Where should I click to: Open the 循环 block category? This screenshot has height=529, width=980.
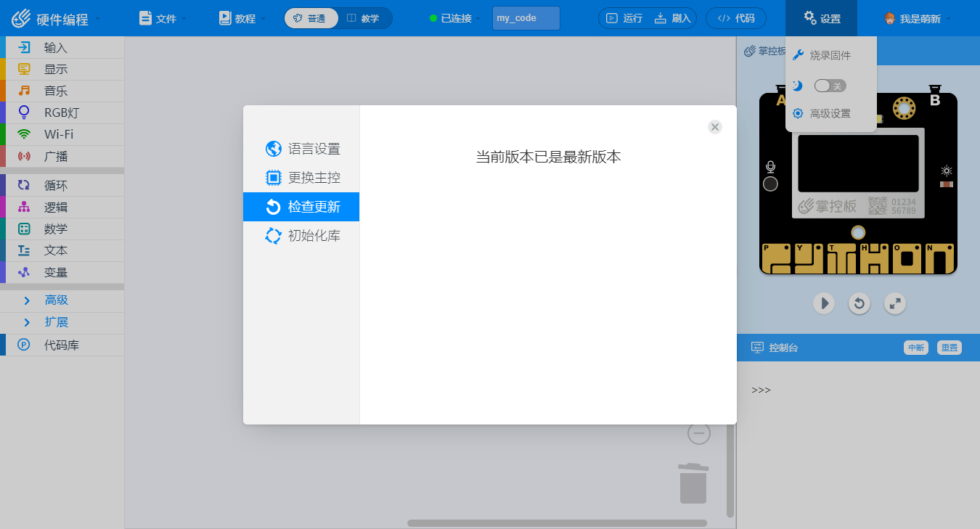pos(62,186)
